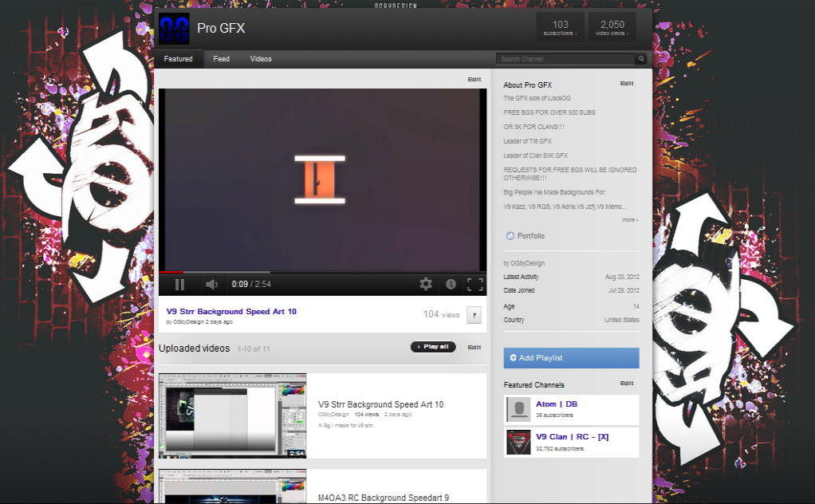Click Edit above the featured video

(x=474, y=80)
